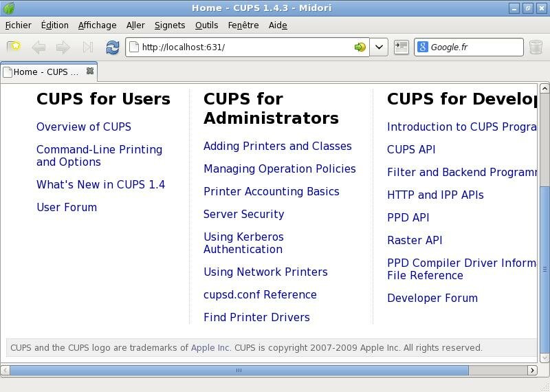The height and width of the screenshot is (392, 550).
Task: Open HTTP and IPP APIs link
Action: (x=435, y=195)
